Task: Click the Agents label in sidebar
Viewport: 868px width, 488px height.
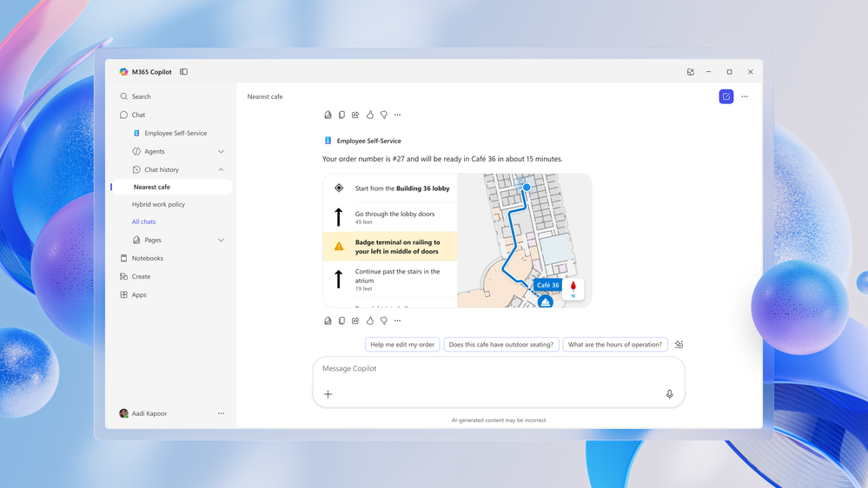Action: [x=155, y=151]
